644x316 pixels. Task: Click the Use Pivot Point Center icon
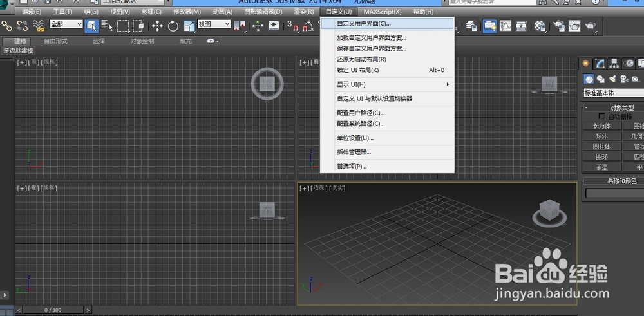(x=240, y=26)
